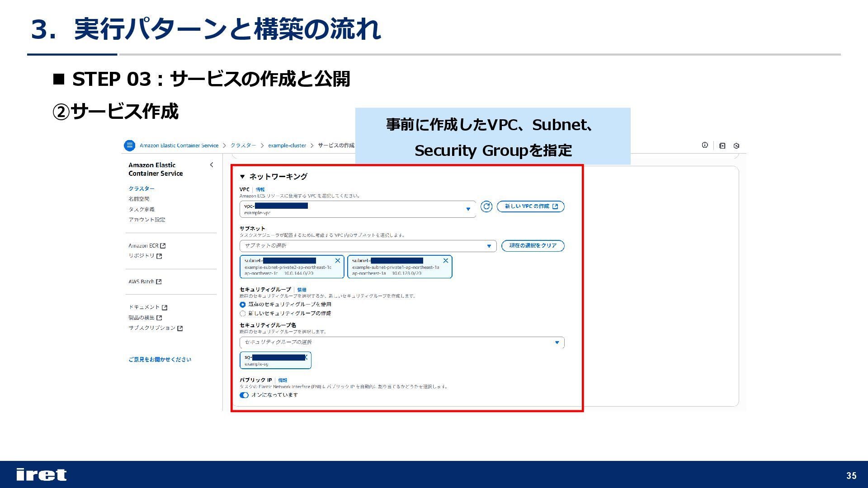Open the VPC 情報 info link

pos(260,189)
